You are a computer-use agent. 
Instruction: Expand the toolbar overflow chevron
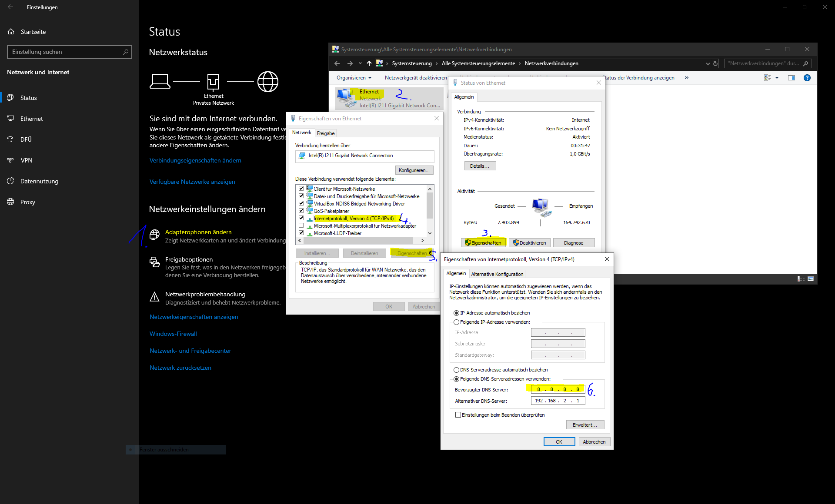click(x=687, y=78)
